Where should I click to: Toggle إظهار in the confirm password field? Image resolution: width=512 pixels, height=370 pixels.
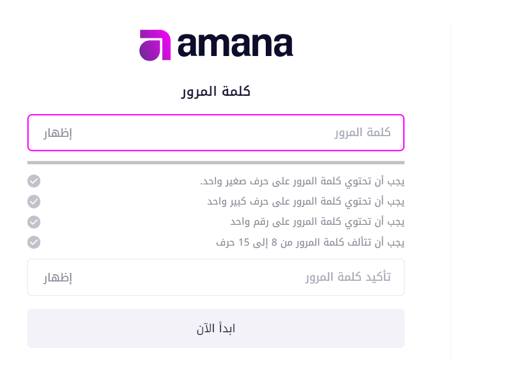[58, 277]
